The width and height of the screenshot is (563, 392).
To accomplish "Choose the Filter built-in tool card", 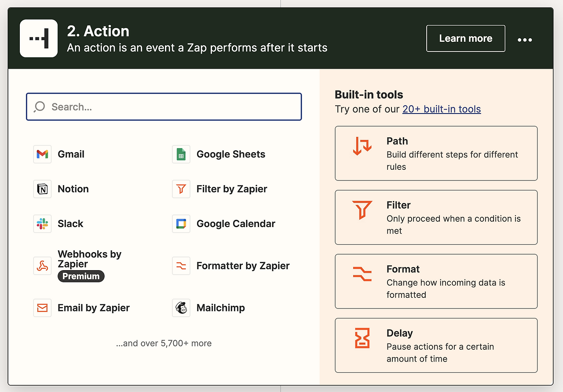I will pyautogui.click(x=436, y=217).
